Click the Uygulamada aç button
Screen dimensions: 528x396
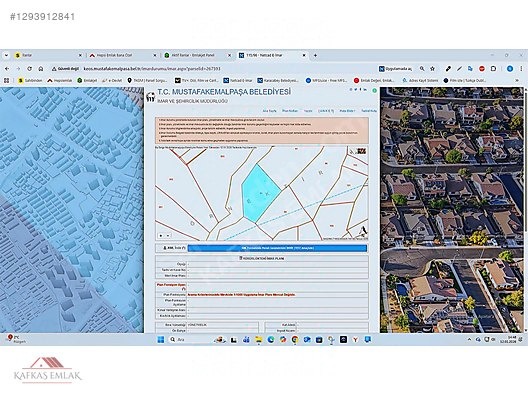point(395,69)
